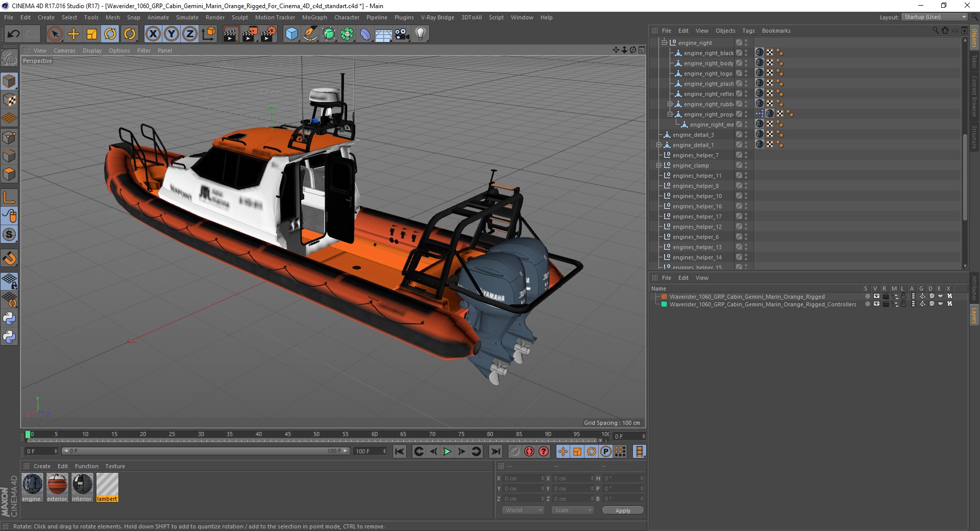Open the World coordinate dropdown

(x=523, y=510)
